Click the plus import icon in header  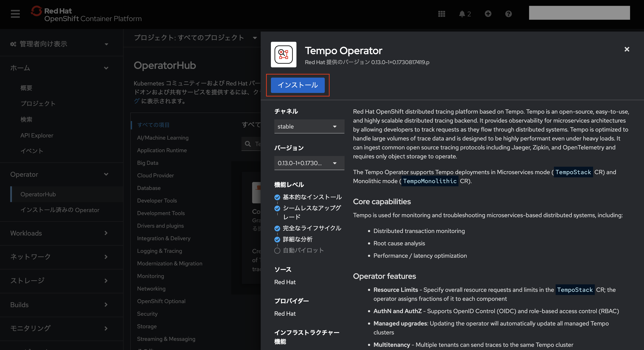[488, 14]
